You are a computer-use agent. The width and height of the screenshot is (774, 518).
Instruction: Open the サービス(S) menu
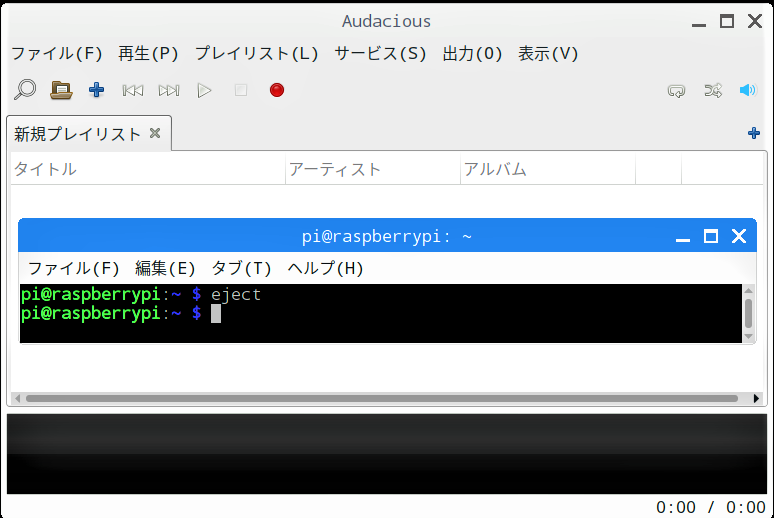click(380, 53)
